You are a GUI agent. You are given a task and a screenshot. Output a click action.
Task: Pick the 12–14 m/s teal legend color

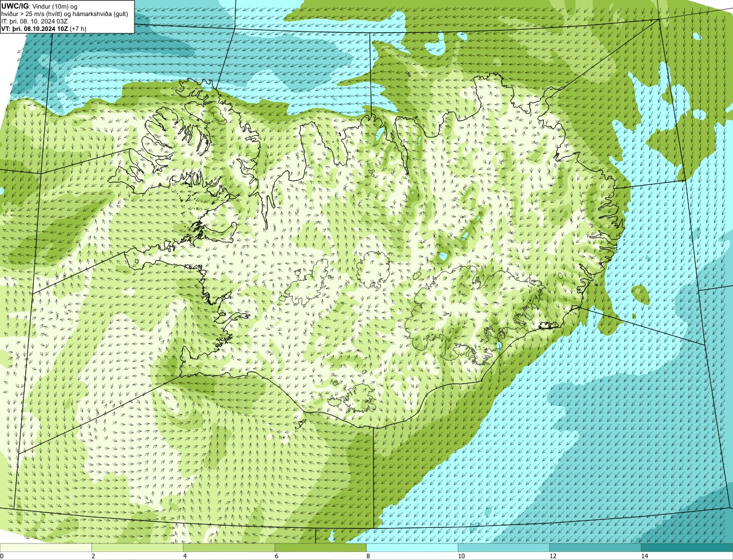tap(596, 547)
